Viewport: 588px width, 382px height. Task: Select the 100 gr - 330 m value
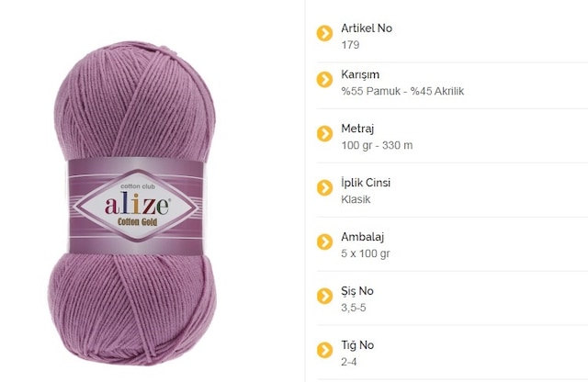pyautogui.click(x=377, y=145)
